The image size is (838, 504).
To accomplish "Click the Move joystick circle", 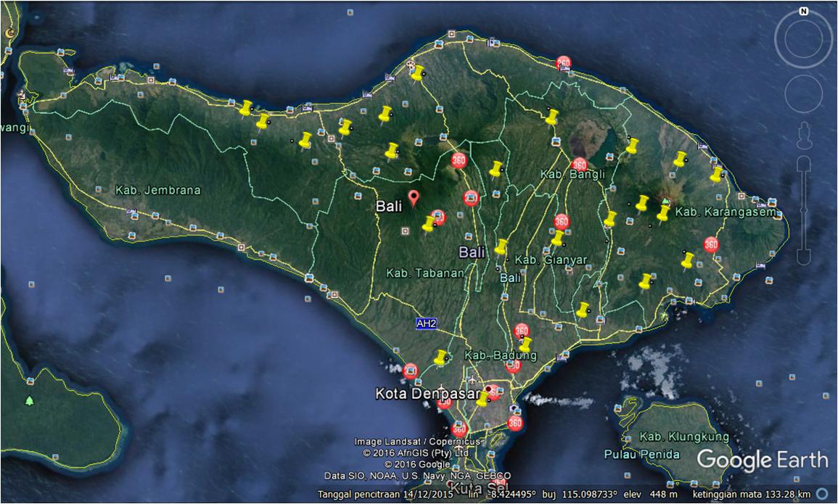I will click(x=803, y=94).
